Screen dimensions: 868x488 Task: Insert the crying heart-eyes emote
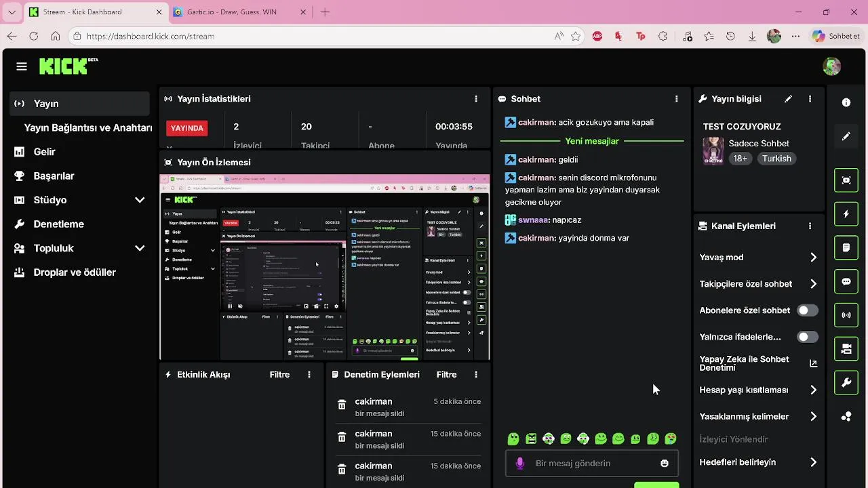[x=671, y=439]
